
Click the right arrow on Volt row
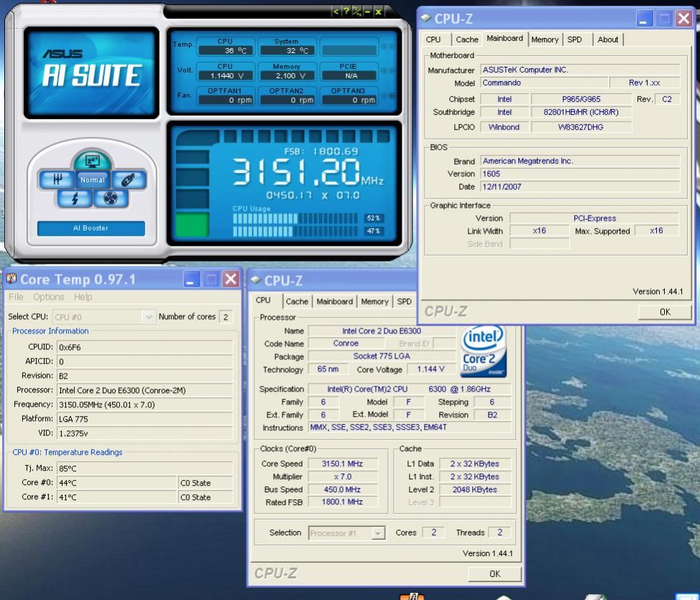click(x=392, y=70)
